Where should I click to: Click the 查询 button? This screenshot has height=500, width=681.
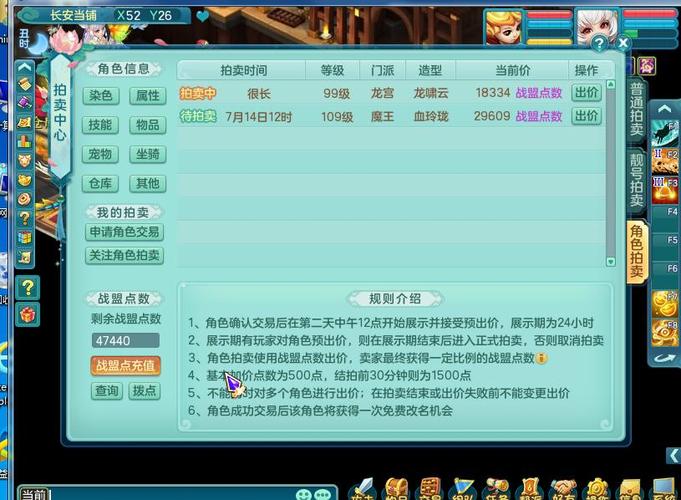[107, 391]
